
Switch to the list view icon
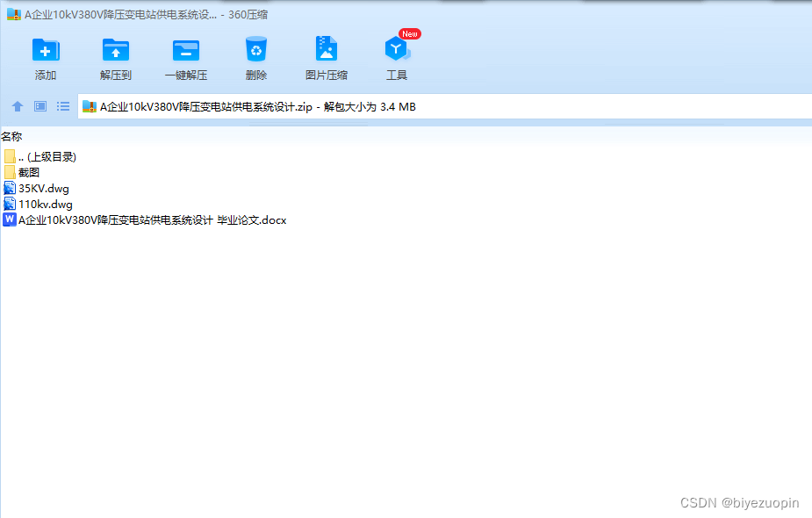point(63,106)
